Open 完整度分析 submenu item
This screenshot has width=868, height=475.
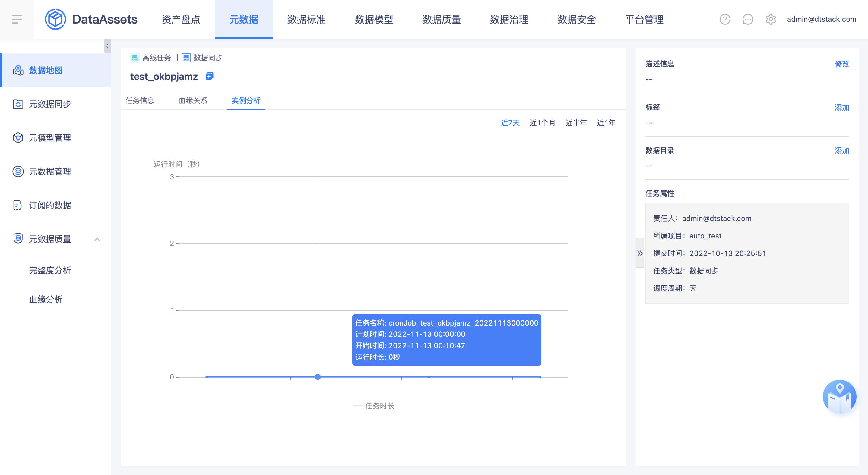click(50, 270)
